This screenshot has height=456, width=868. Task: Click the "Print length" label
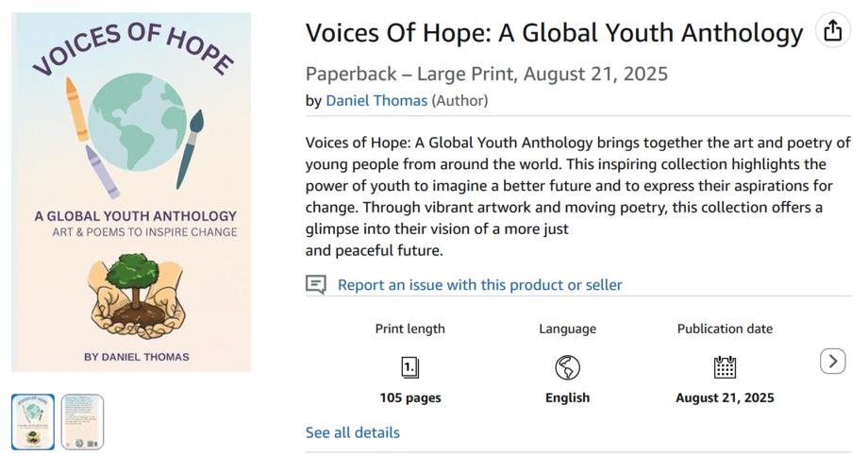(410, 329)
